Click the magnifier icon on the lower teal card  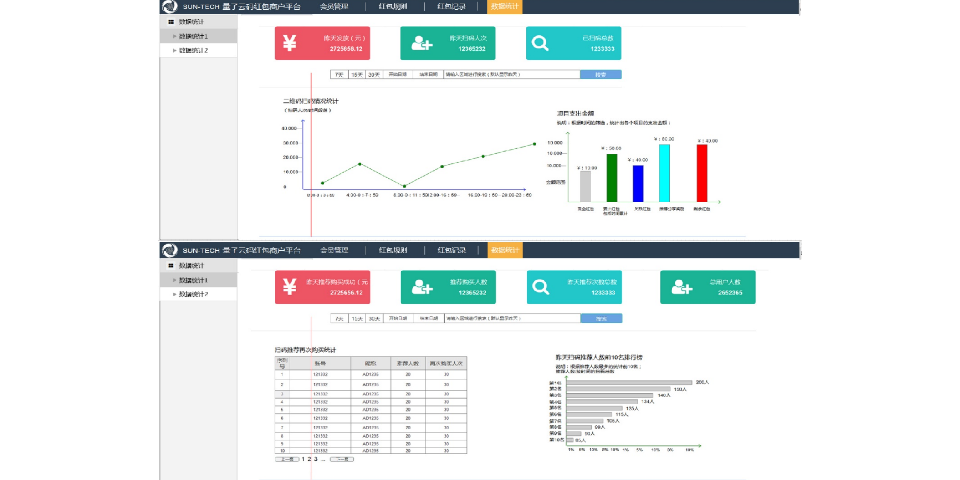coord(541,287)
